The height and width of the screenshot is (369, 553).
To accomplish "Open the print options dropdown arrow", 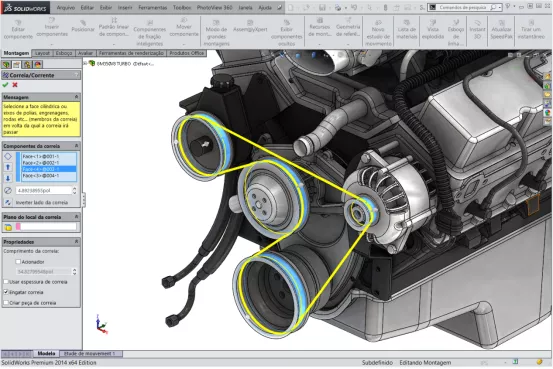I will (345, 8).
